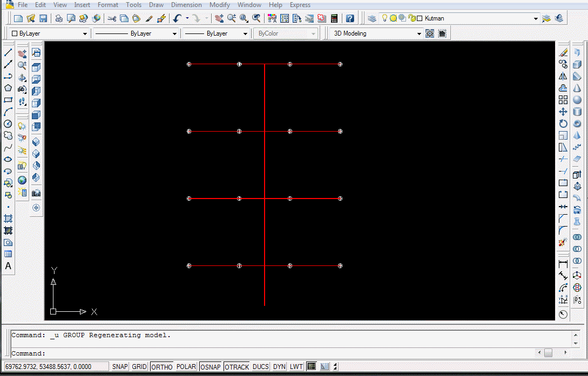This screenshot has height=376, width=588.
Task: Select the Line tool
Action: (x=8, y=52)
